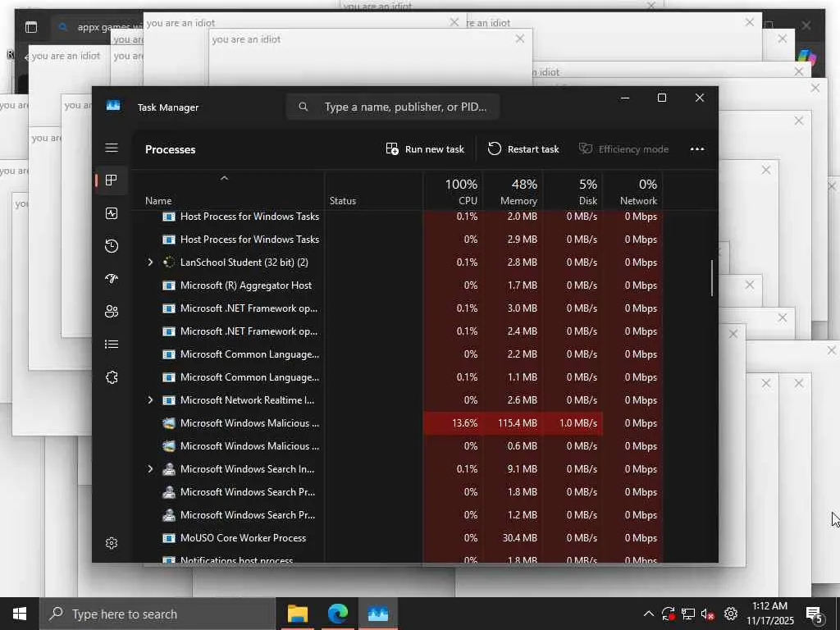This screenshot has height=630, width=840.
Task: Expand the Microsoft Windows Search In... group
Action: 150,468
